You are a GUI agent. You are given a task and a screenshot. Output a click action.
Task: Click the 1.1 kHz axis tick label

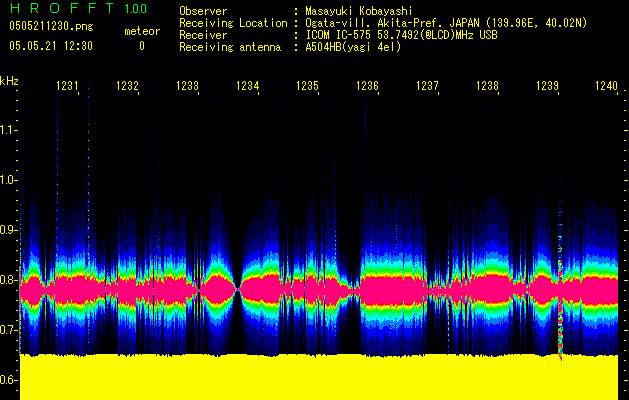[x=8, y=130]
